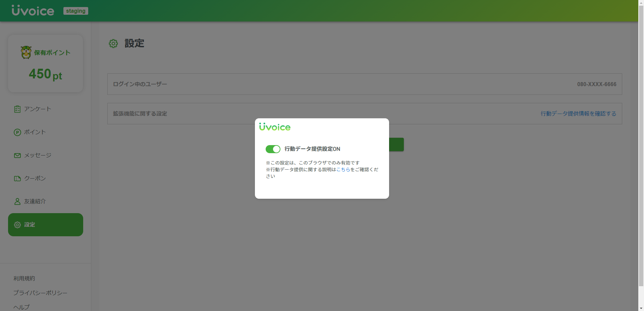This screenshot has width=644, height=311.
Task: Click the ※この設定は、このブラウザでのみ有効です note
Action: [x=313, y=163]
